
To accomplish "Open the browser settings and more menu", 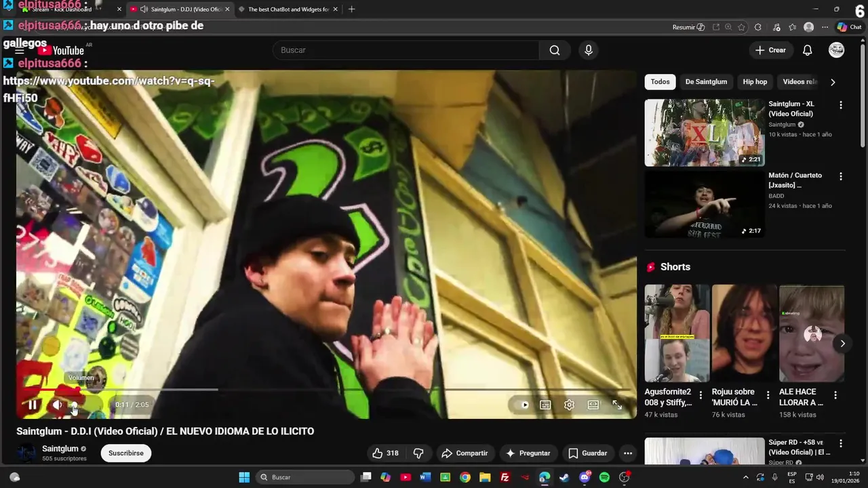I will [x=825, y=27].
